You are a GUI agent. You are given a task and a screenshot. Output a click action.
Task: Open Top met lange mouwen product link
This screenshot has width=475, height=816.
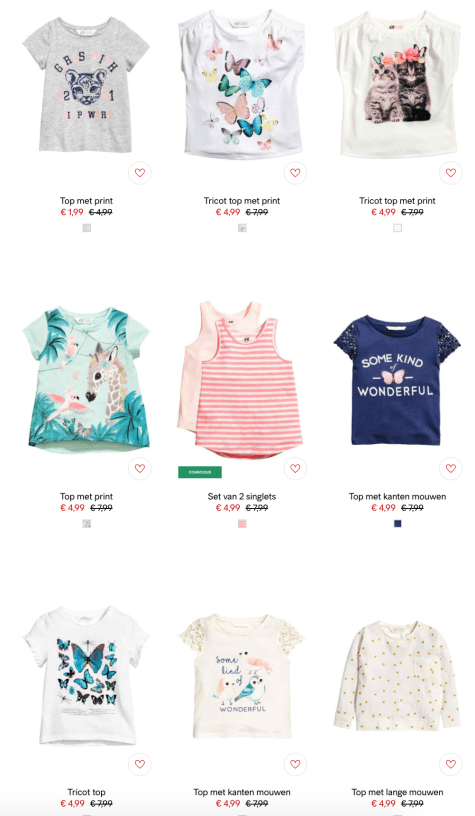[397, 792]
